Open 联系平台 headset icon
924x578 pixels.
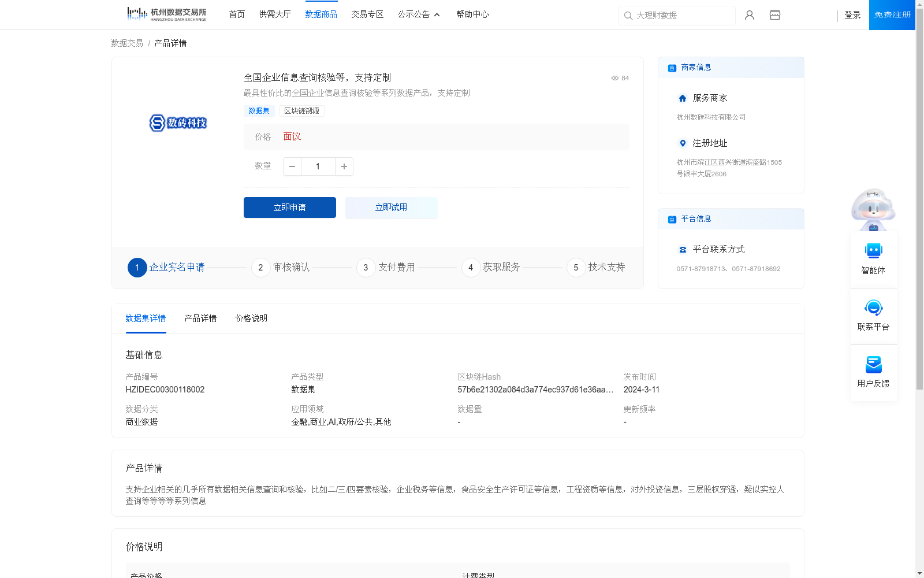pyautogui.click(x=873, y=307)
